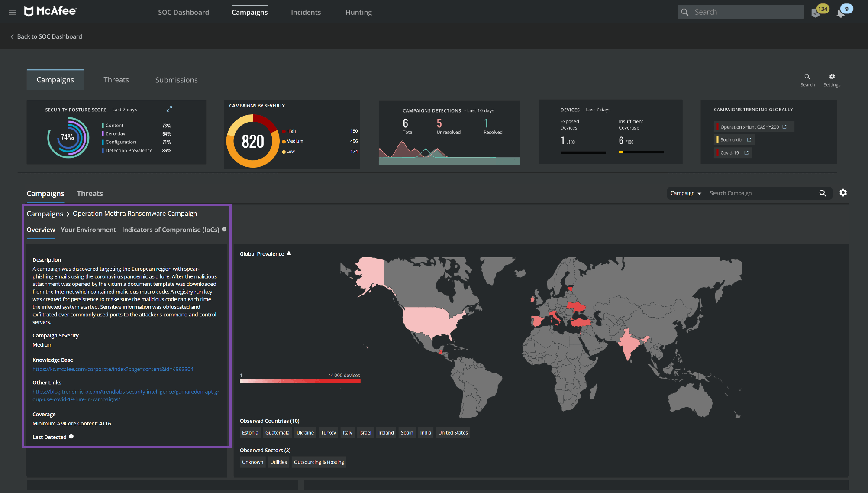This screenshot has width=868, height=493.
Task: Click the 5 Unresolved detections count
Action: pyautogui.click(x=449, y=126)
